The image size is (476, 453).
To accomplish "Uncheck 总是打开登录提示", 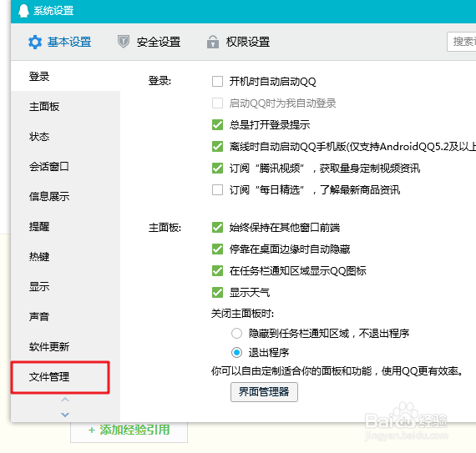I will pyautogui.click(x=217, y=124).
